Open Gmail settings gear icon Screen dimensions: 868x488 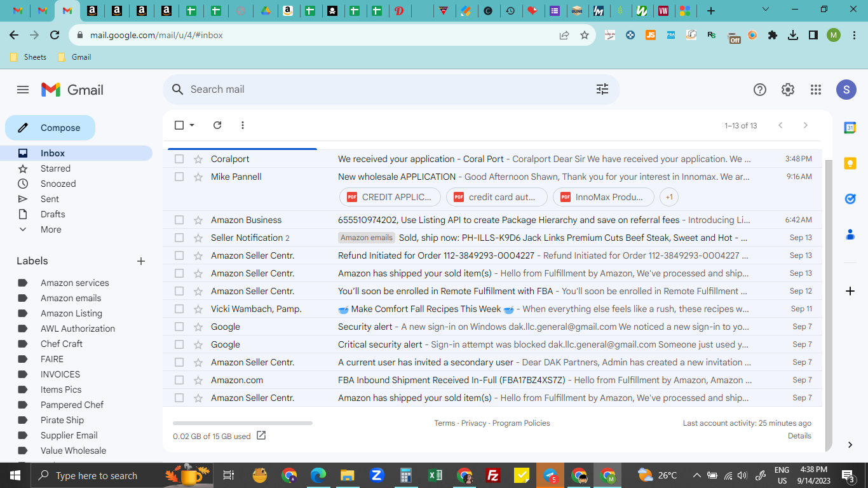click(788, 90)
